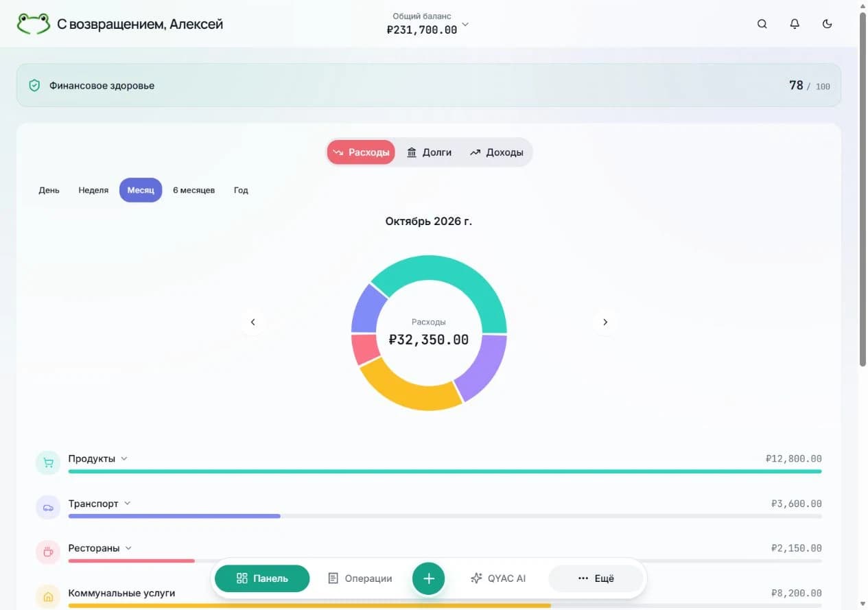The image size is (868, 610).
Task: Click the Октябрь 2026 г. heading
Action: pos(429,222)
